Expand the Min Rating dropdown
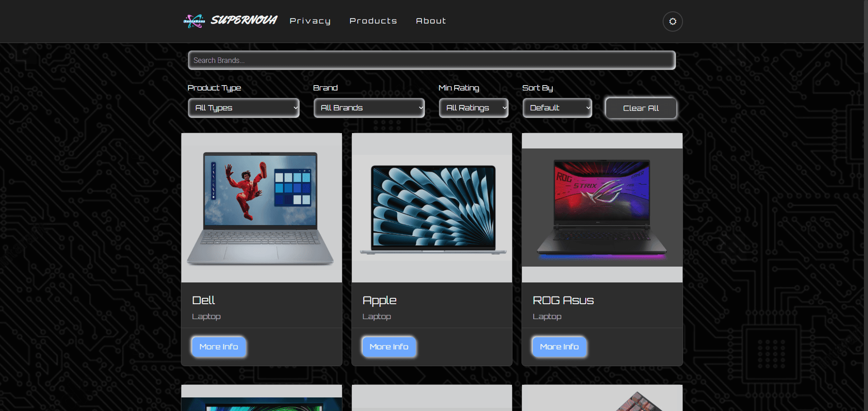This screenshot has width=868, height=411. [473, 108]
